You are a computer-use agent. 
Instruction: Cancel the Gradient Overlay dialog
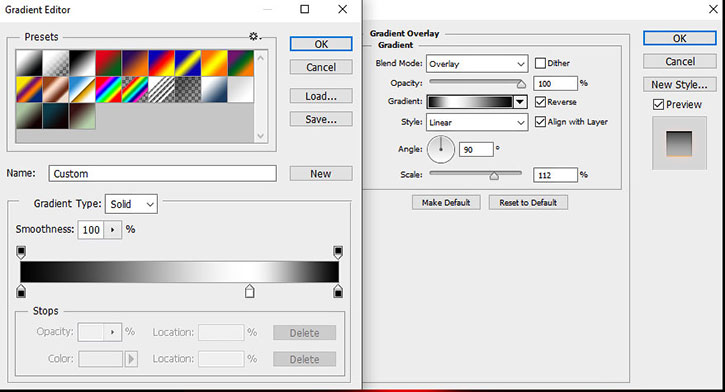679,61
